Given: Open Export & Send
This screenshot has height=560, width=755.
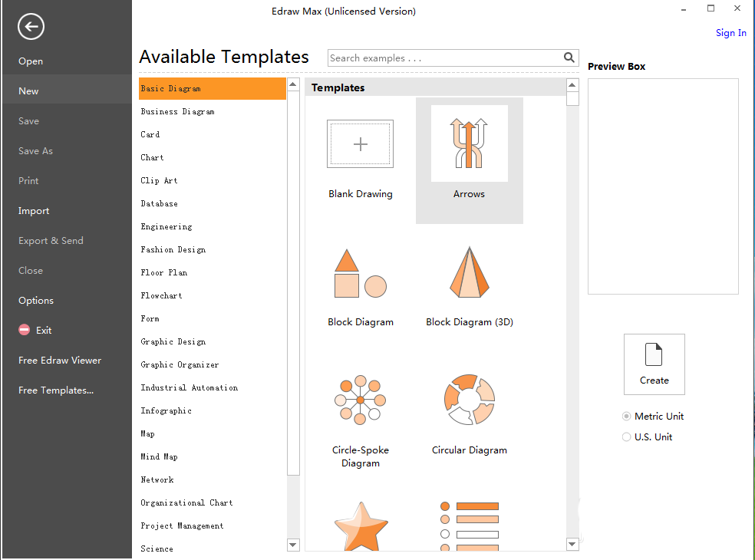Looking at the screenshot, I should coord(51,240).
